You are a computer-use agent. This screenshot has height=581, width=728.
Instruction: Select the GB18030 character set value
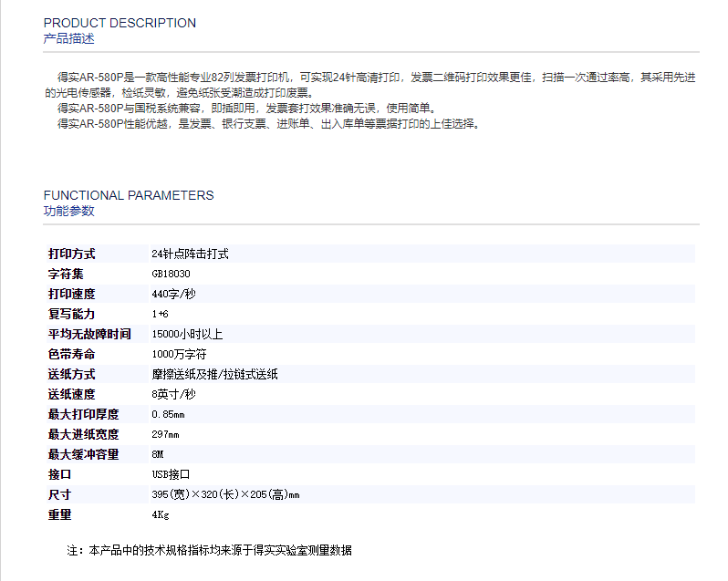171,274
